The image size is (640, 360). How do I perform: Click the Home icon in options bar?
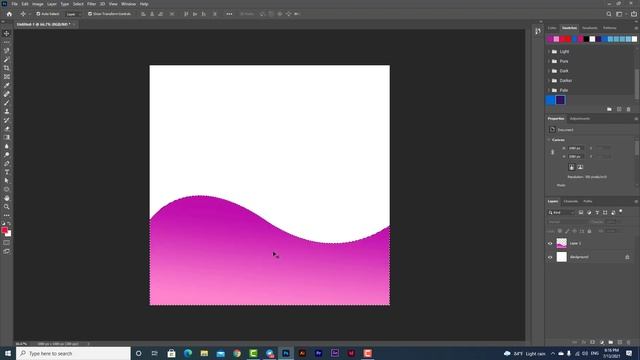coord(9,14)
